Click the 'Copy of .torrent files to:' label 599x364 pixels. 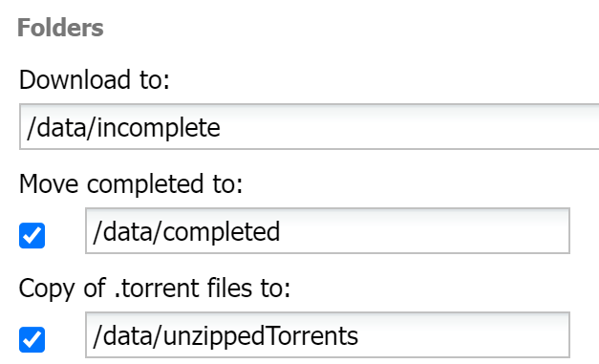pos(155,288)
